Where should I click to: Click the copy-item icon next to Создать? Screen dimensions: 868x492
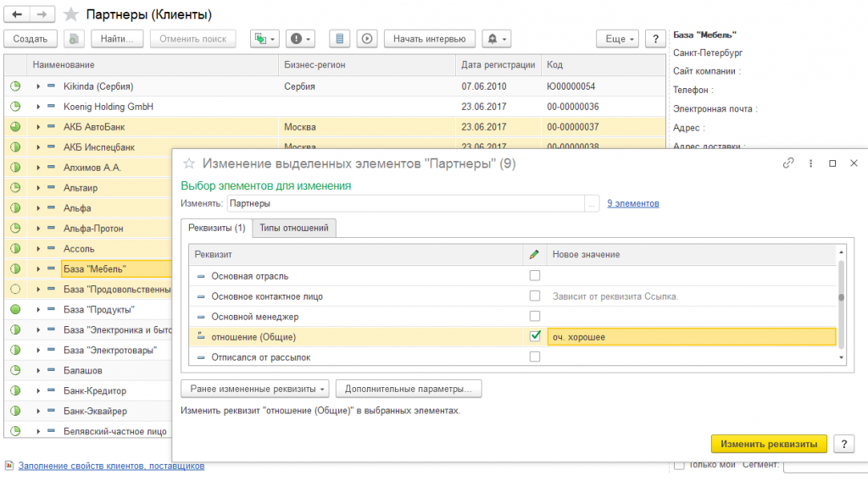pos(74,39)
